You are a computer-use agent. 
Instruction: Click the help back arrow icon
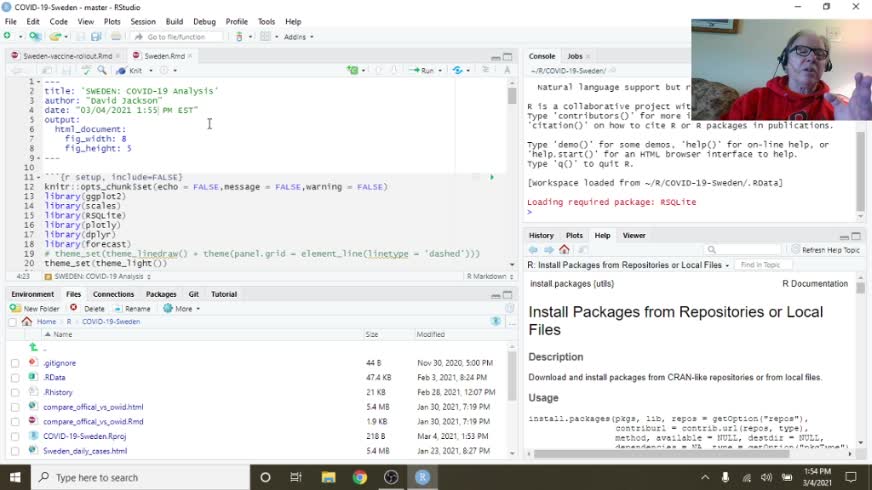(x=533, y=250)
